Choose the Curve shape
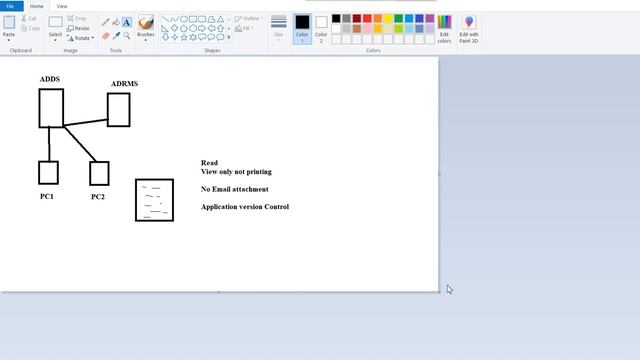 coord(174,19)
